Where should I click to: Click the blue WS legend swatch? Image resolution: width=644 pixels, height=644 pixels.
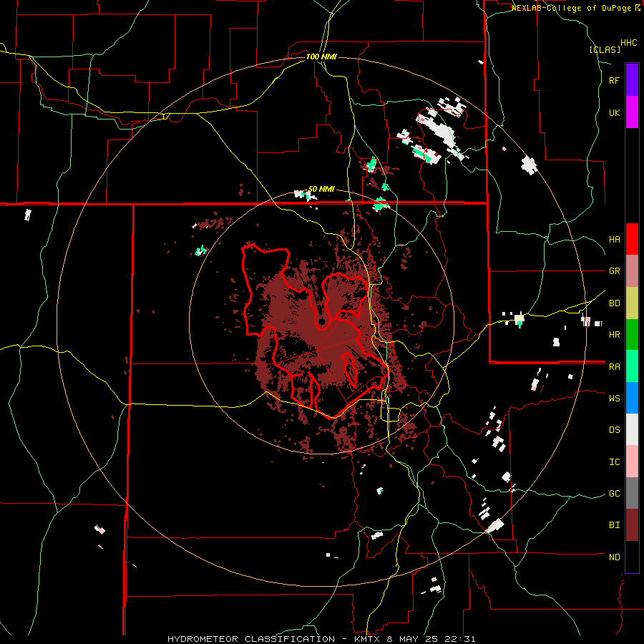632,398
